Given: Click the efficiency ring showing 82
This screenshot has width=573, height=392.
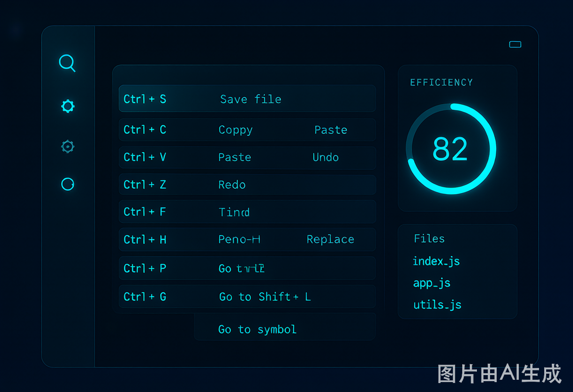Looking at the screenshot, I should 451,149.
